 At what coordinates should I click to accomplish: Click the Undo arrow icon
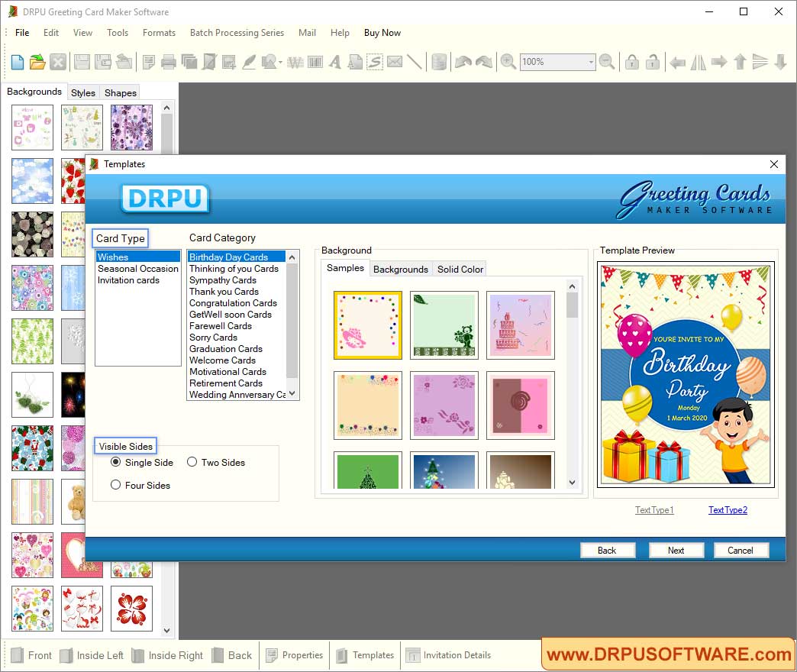(463, 62)
